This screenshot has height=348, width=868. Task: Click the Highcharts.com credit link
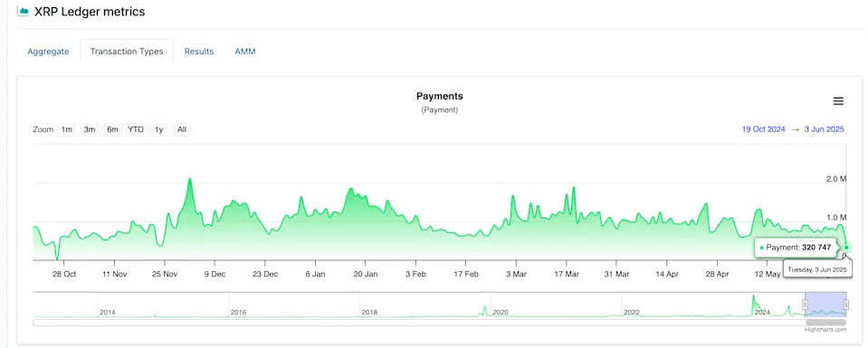coord(825,330)
